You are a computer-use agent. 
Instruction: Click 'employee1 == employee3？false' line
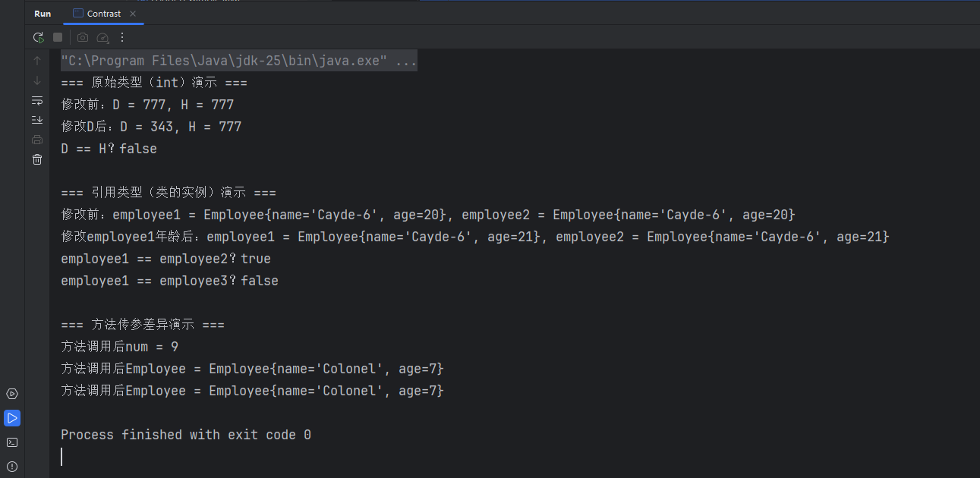(169, 281)
